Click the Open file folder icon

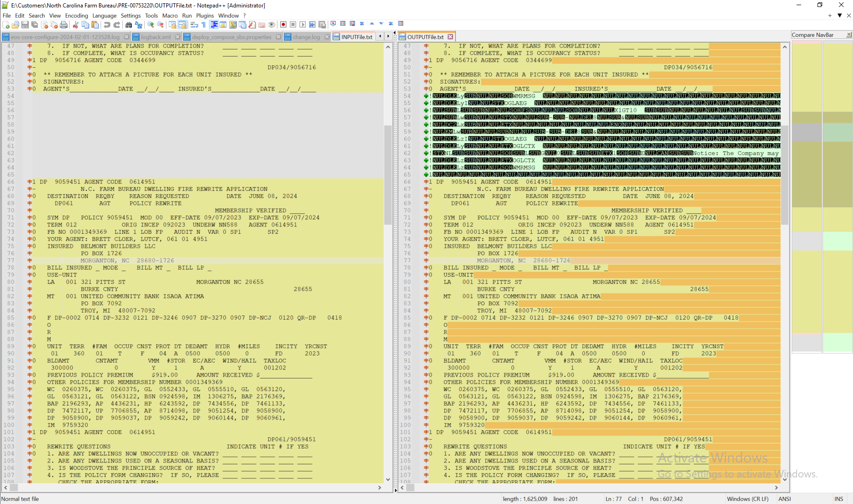(15, 24)
